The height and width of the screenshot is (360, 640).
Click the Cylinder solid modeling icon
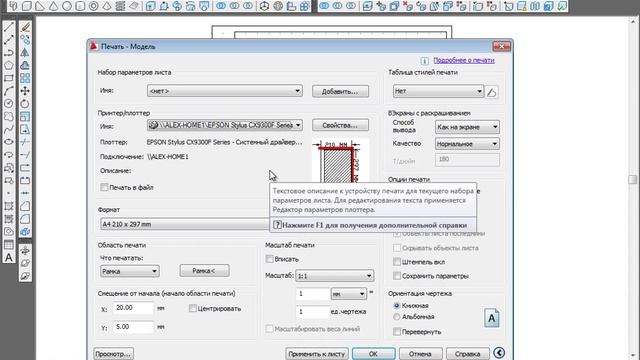click(80, 6)
